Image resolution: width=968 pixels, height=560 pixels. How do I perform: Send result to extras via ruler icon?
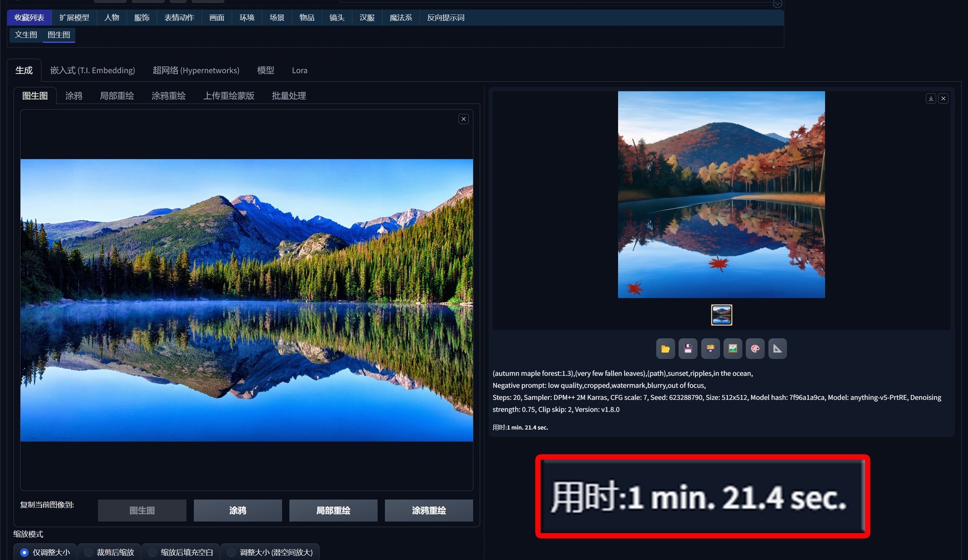tap(777, 349)
